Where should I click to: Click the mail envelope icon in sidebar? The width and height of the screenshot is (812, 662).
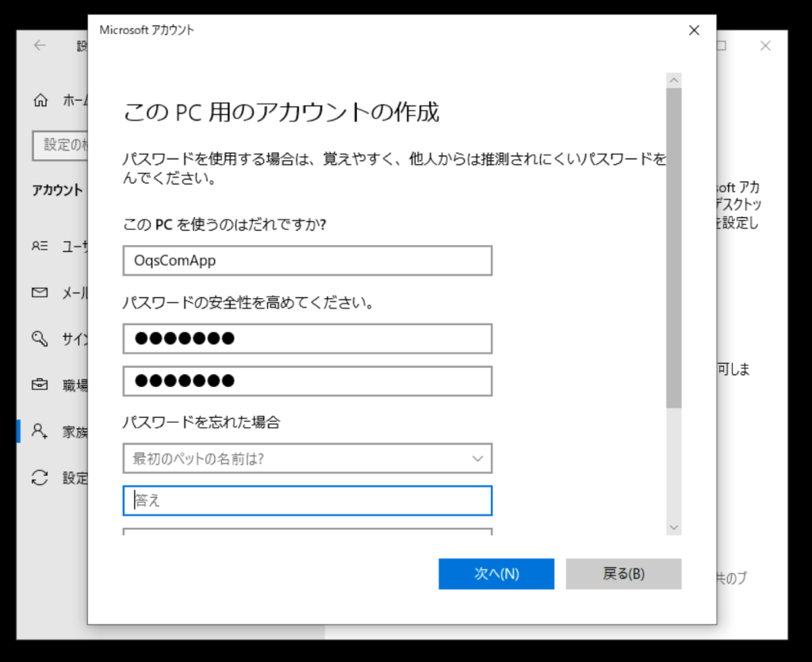point(40,293)
